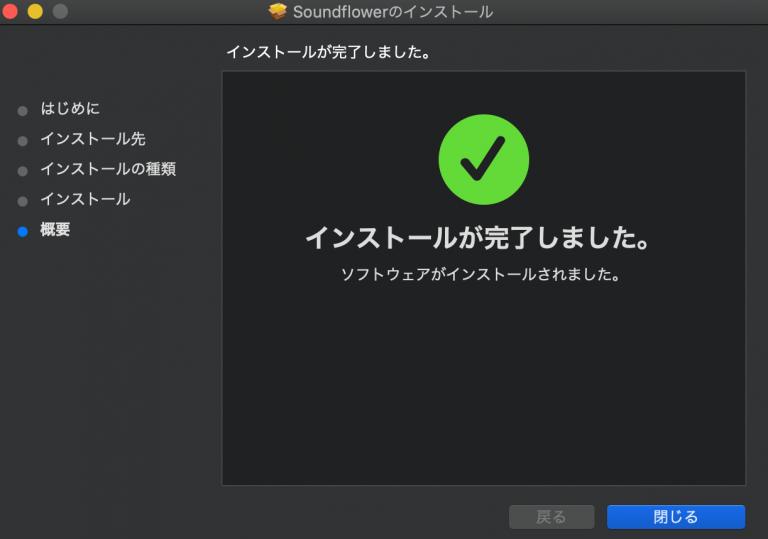Image resolution: width=768 pixels, height=539 pixels.
Task: Click the gray bullet beside インストールの種類
Action: 23,171
